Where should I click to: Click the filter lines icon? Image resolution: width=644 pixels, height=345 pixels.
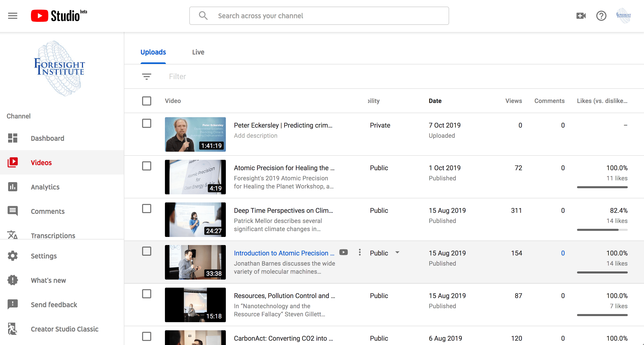146,76
